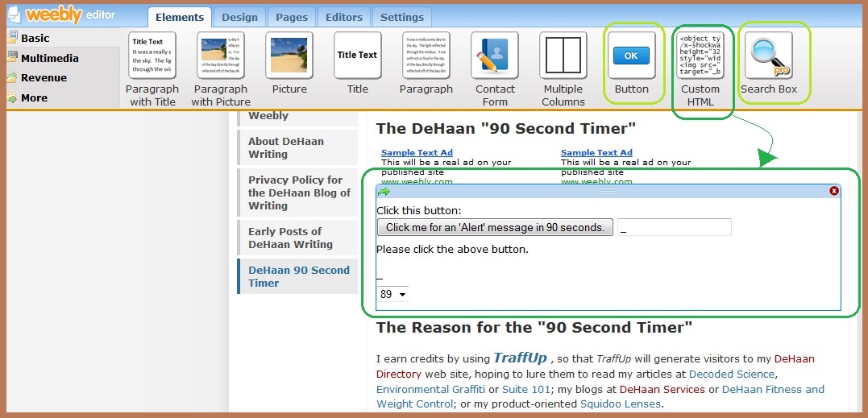The image size is (868, 418).
Task: Click the first Sample Text Ad link
Action: click(x=417, y=152)
